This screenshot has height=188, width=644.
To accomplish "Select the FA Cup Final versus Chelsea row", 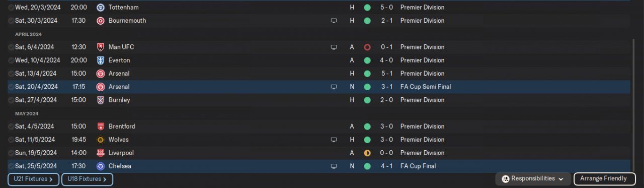I will 319,166.
